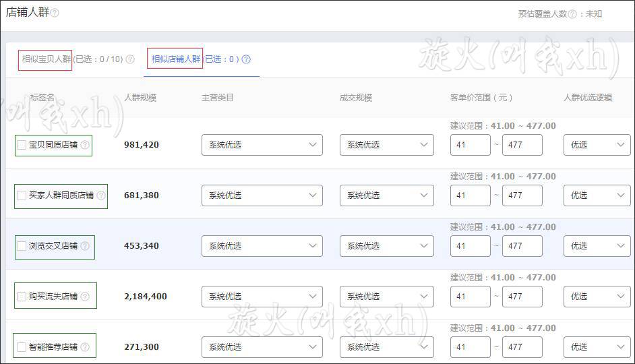Expand 优选 dropdown in 买家人群同质店铺 row
Image resolution: width=635 pixels, height=364 pixels.
pos(597,195)
